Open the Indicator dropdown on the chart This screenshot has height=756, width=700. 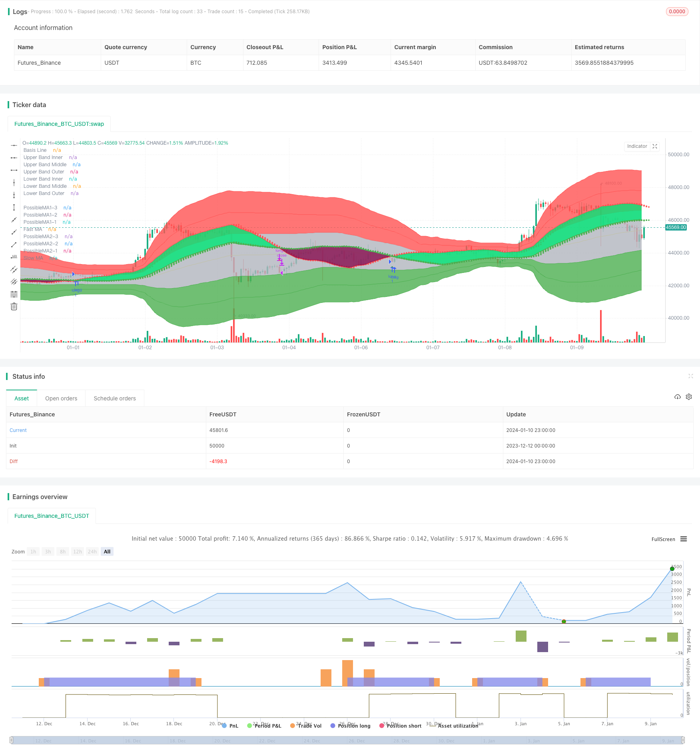point(637,146)
